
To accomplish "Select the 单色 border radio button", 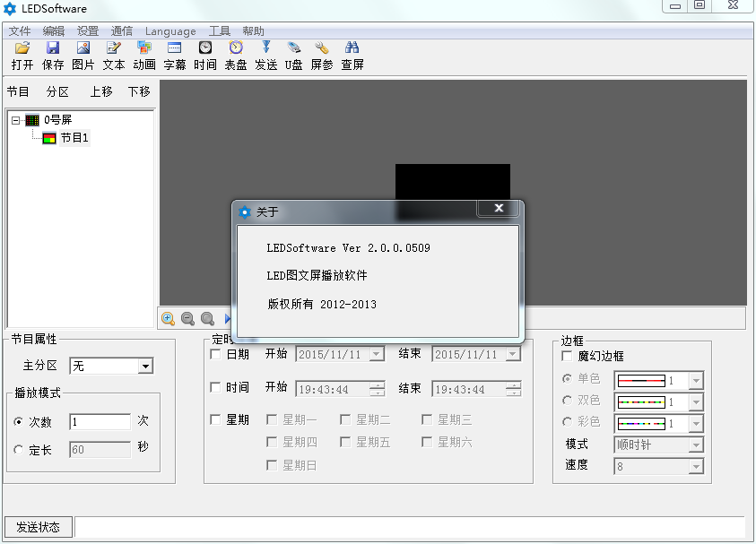I will [x=568, y=379].
